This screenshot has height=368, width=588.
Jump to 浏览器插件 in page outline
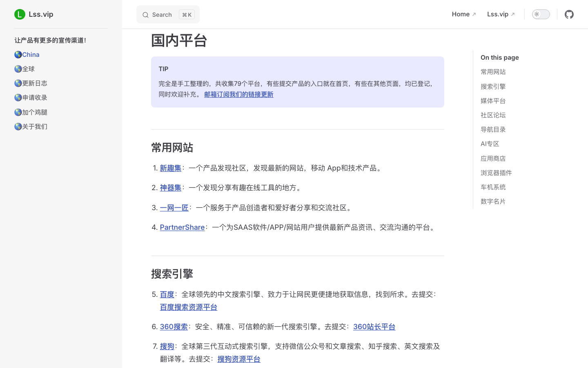[x=496, y=173]
